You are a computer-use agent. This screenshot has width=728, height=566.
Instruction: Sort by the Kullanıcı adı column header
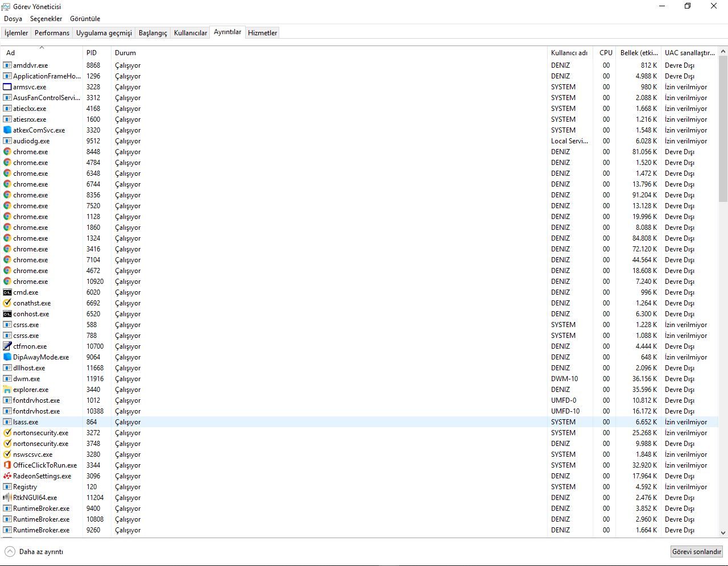point(570,53)
